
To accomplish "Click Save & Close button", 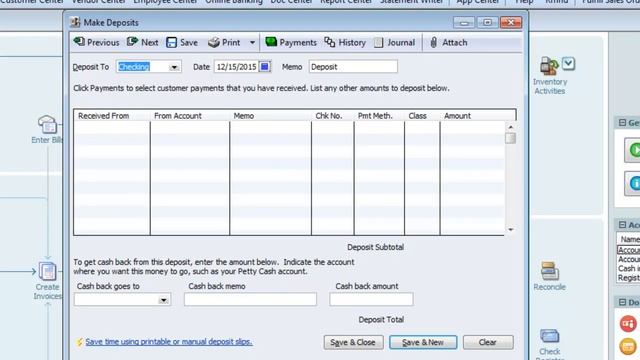I will point(353,342).
